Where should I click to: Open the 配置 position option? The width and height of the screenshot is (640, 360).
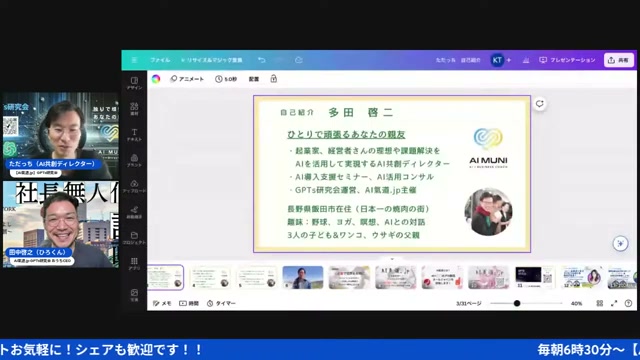point(253,79)
